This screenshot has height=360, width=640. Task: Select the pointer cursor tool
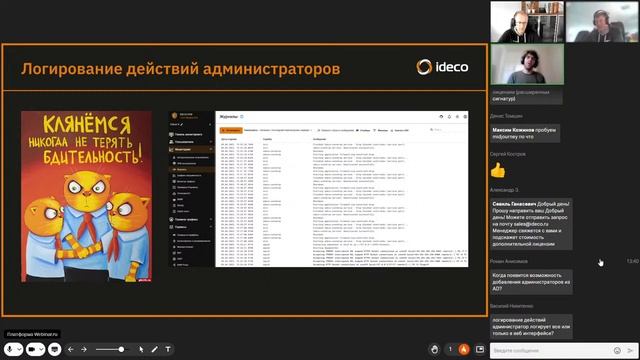click(141, 349)
